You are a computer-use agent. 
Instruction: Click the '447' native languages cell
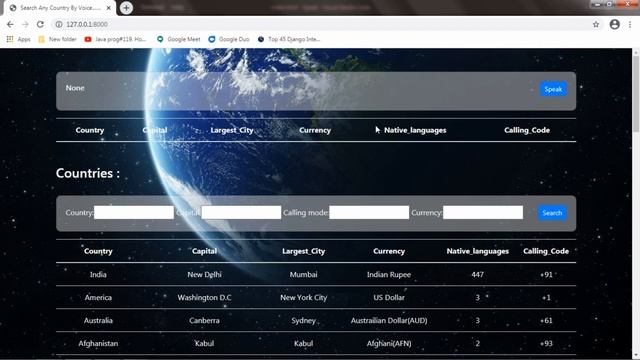pos(478,274)
